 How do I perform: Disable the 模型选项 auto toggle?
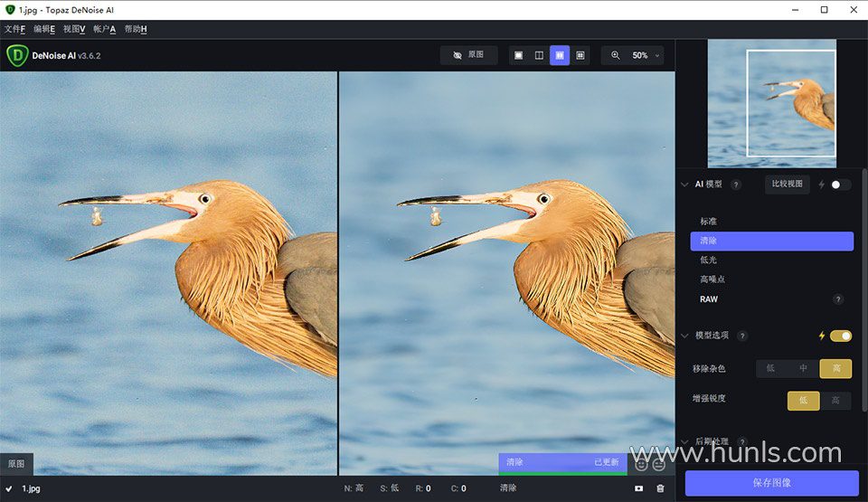[840, 336]
